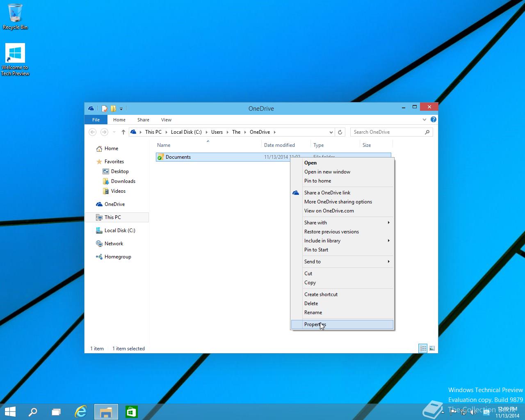Switch to the Share ribbon tab

(143, 120)
